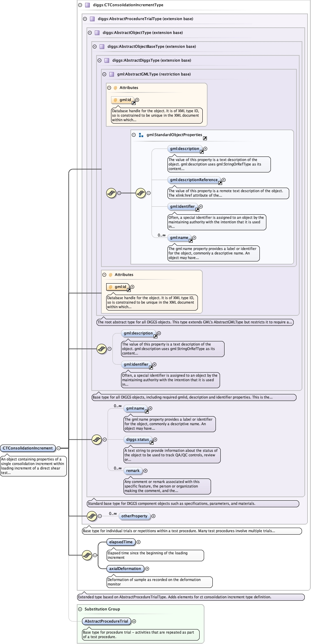
Task: Collapse the Substitution Group section
Action: 80,609
